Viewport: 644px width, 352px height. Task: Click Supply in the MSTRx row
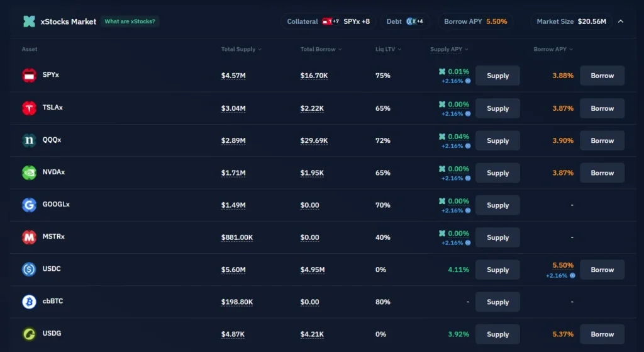click(498, 237)
